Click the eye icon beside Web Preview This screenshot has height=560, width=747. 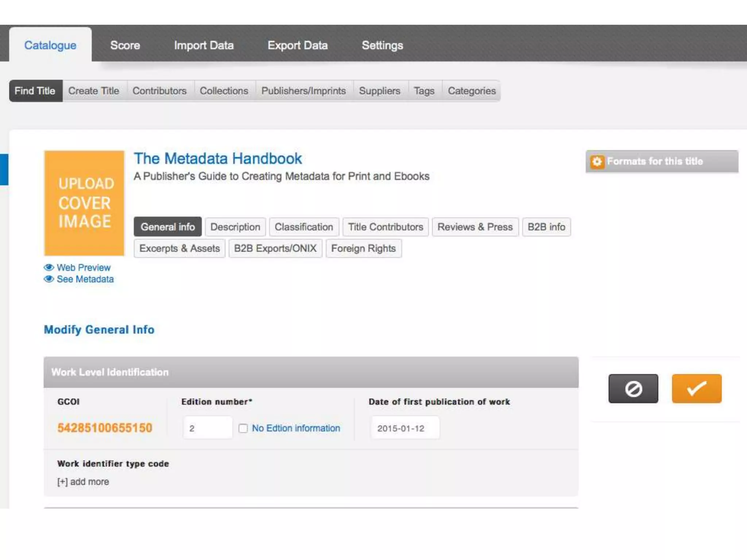49,267
